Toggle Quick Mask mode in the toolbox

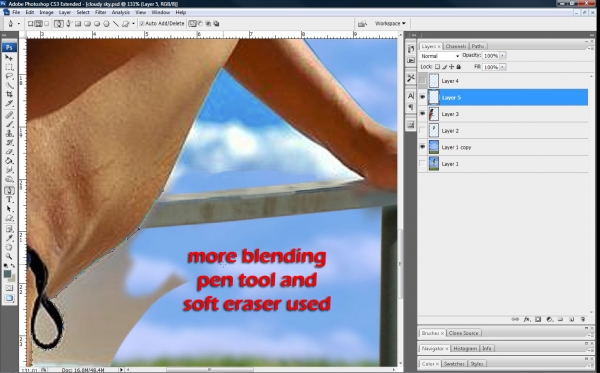coord(9,288)
